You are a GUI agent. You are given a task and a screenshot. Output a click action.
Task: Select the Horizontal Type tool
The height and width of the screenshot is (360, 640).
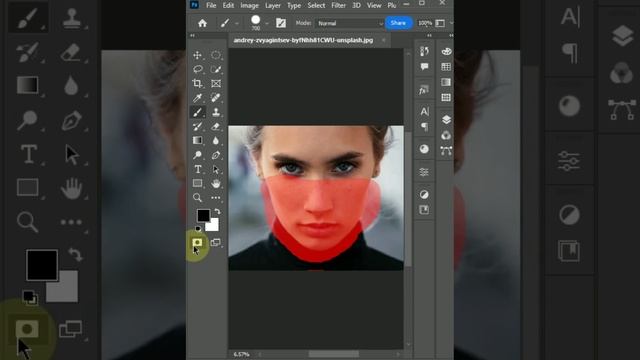tap(198, 169)
